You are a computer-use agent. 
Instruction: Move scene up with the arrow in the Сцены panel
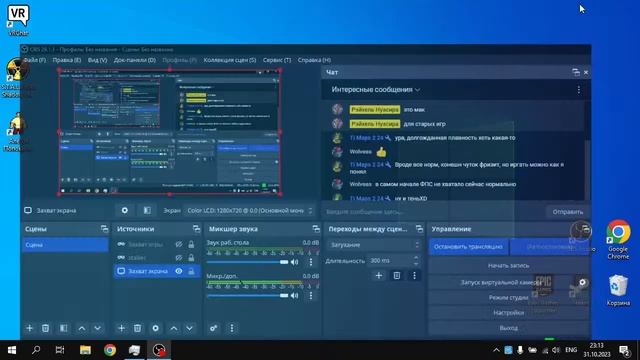pos(82,328)
